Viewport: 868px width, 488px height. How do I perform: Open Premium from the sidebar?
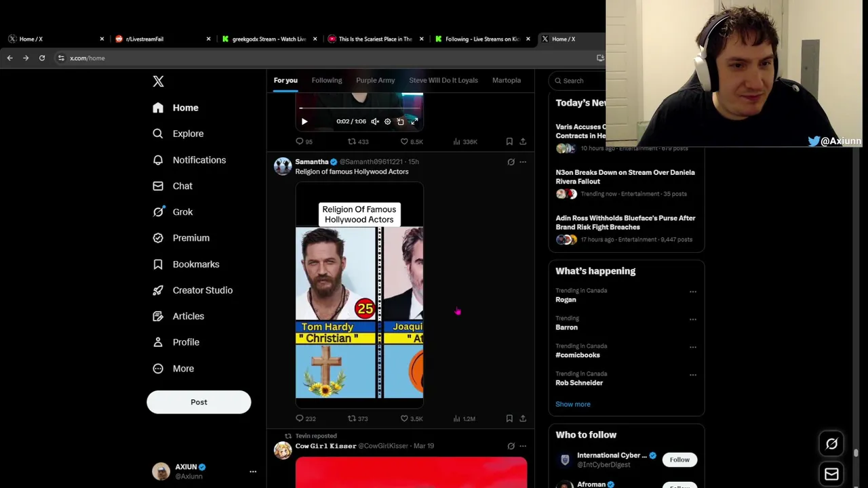[181, 238]
